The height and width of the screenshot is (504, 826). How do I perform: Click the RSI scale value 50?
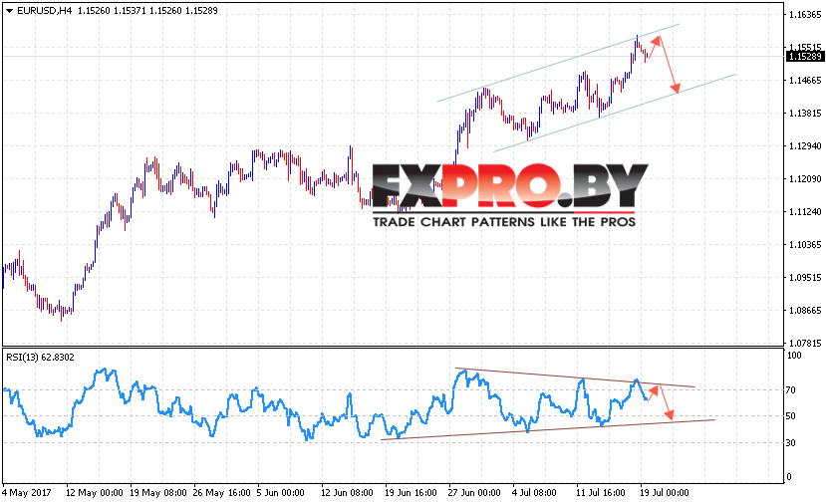point(791,416)
